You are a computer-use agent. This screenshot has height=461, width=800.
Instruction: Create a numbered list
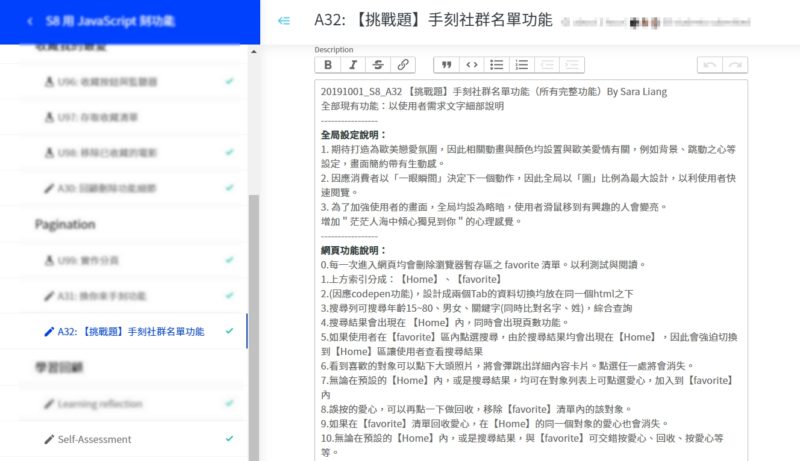click(x=521, y=65)
